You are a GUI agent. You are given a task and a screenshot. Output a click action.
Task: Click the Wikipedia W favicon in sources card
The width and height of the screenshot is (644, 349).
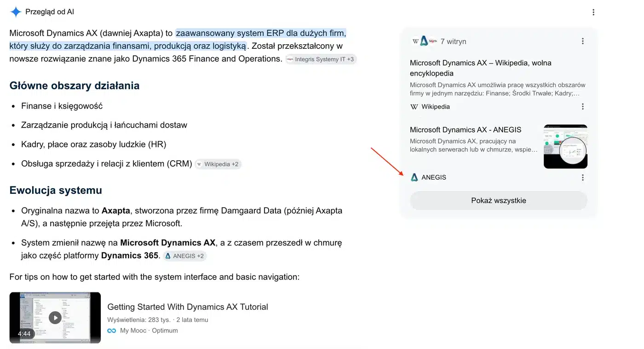pyautogui.click(x=414, y=106)
